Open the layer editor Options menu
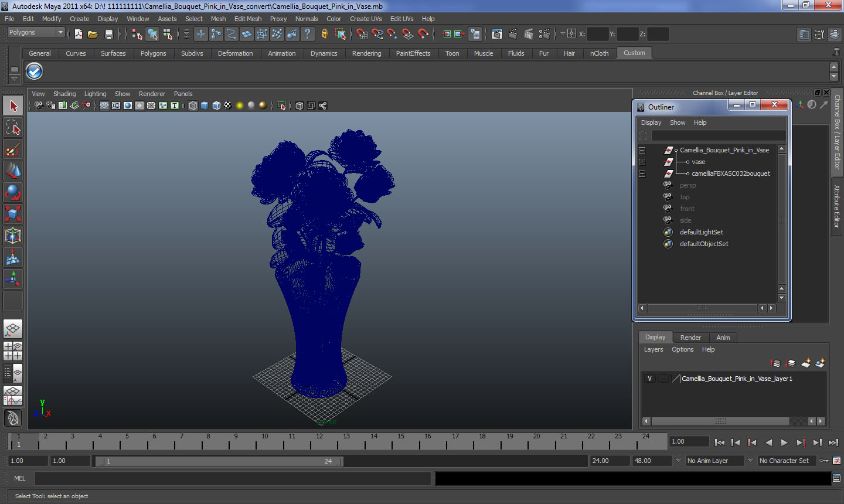 pyautogui.click(x=683, y=349)
